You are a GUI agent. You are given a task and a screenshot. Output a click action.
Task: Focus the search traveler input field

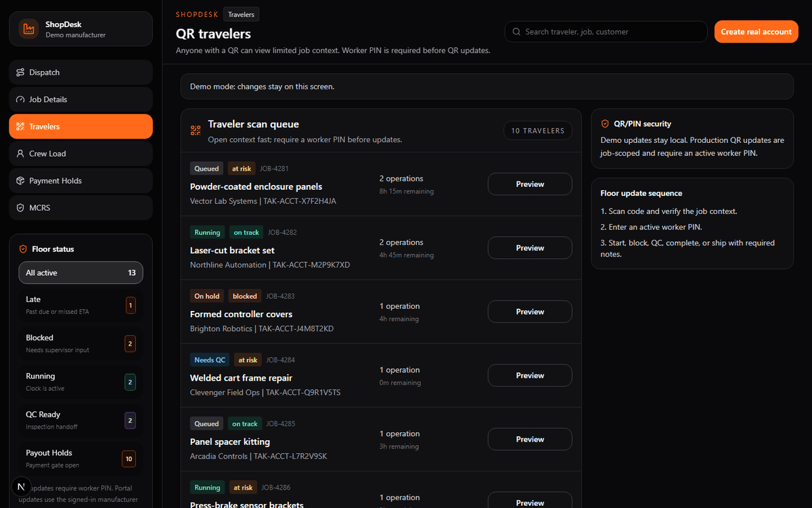606,32
